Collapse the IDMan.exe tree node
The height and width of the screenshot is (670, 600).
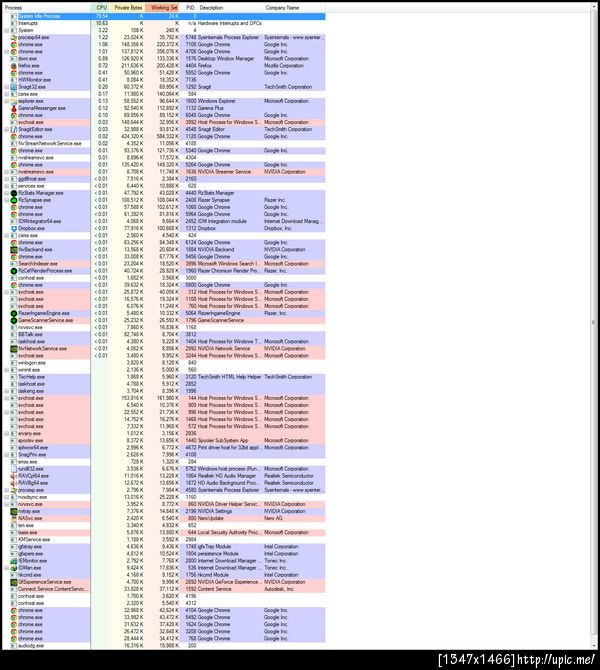(6, 568)
